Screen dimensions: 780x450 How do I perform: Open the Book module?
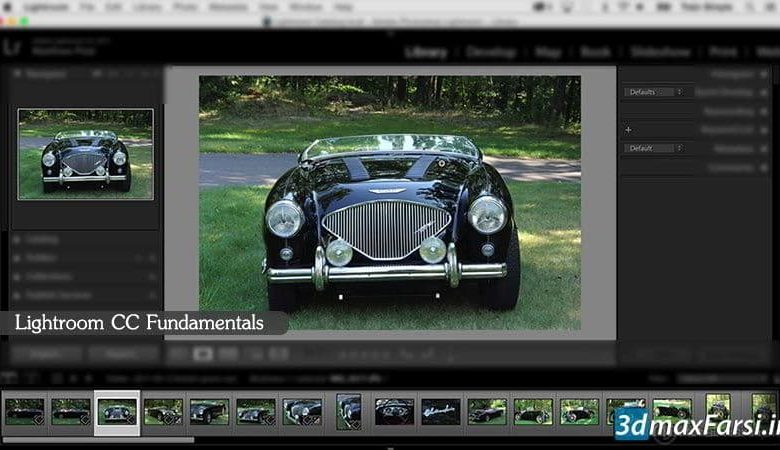point(595,52)
